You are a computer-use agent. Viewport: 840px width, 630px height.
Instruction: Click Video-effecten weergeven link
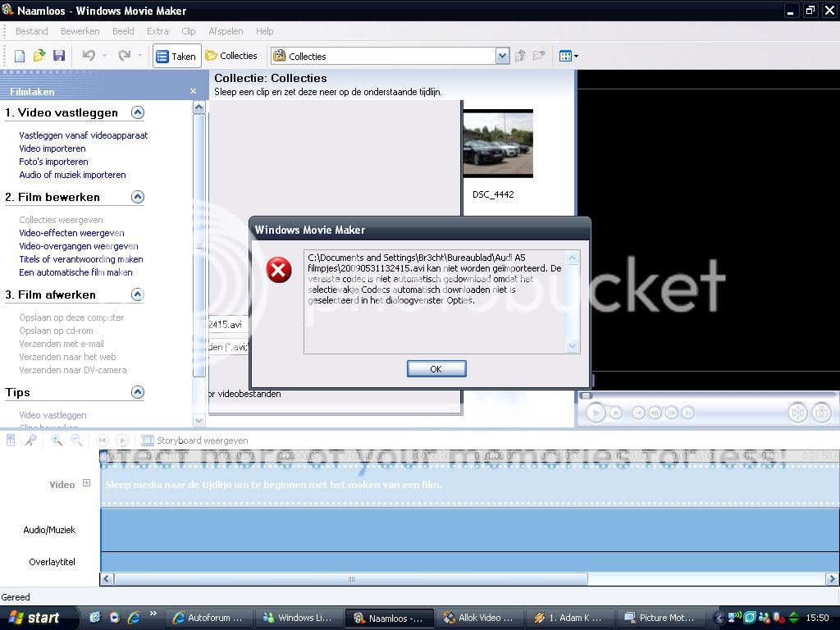72,233
